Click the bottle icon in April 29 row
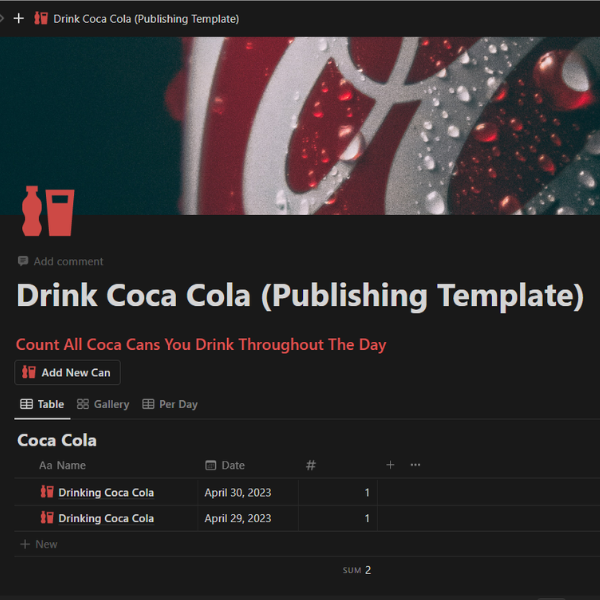The image size is (600, 600). pyautogui.click(x=47, y=517)
